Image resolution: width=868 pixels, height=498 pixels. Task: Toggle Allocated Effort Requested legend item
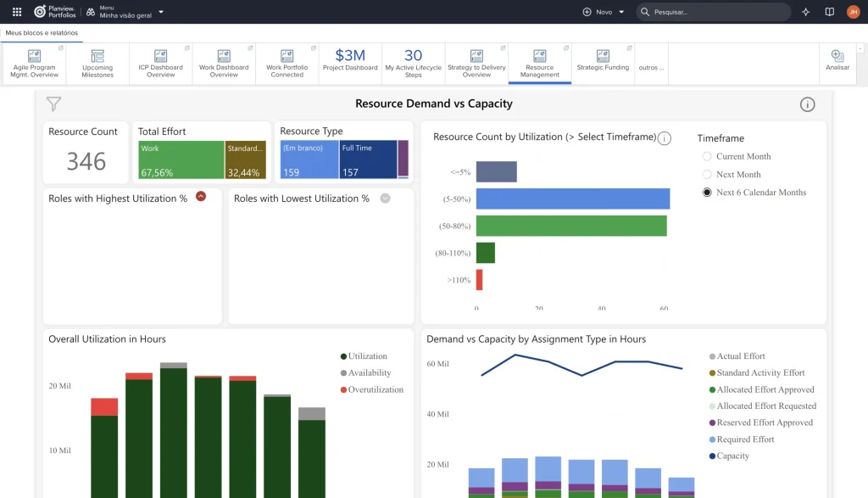pos(764,406)
